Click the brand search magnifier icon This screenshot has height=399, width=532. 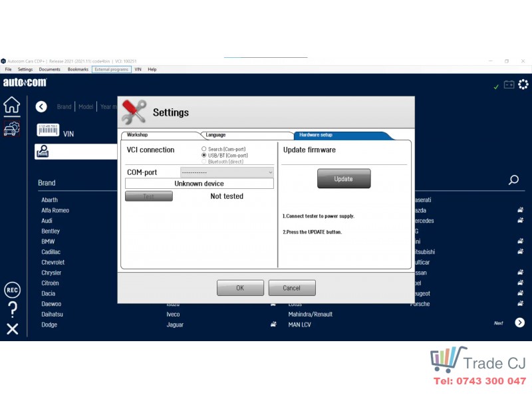513,180
